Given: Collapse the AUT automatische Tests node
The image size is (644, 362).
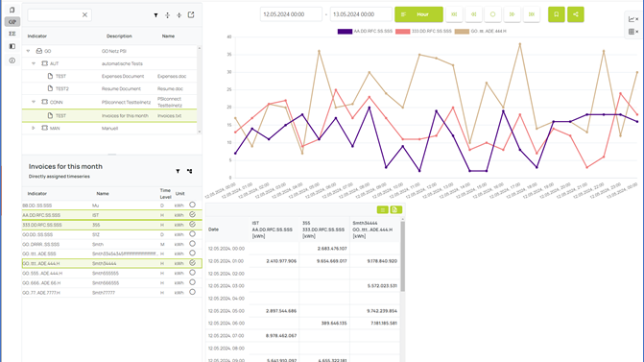Looking at the screenshot, I should [34, 63].
